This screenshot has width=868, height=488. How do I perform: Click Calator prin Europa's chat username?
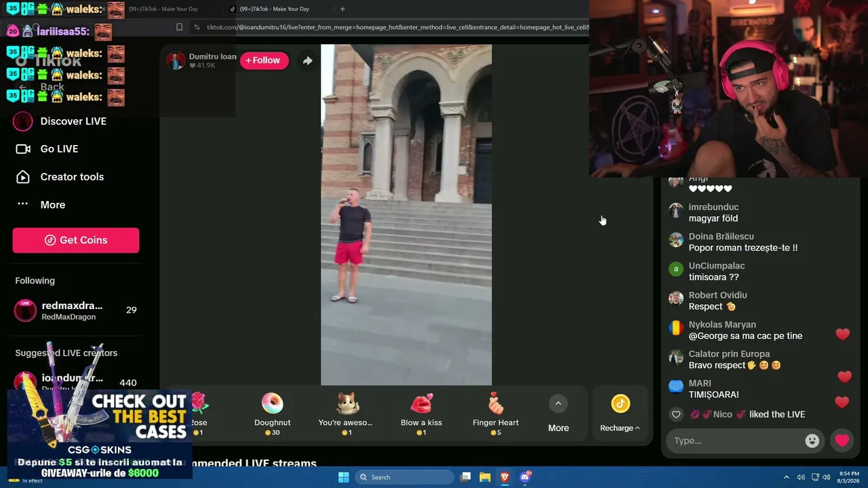click(730, 354)
